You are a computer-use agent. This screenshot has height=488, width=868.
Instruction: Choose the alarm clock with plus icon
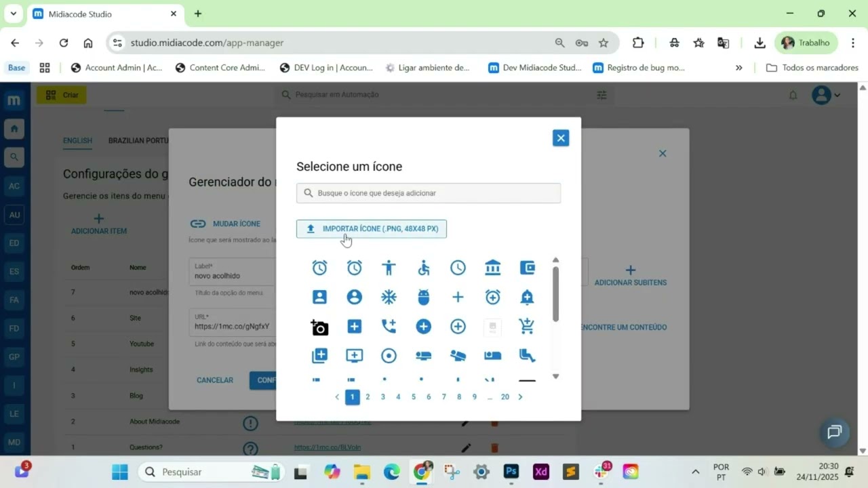pos(493,297)
